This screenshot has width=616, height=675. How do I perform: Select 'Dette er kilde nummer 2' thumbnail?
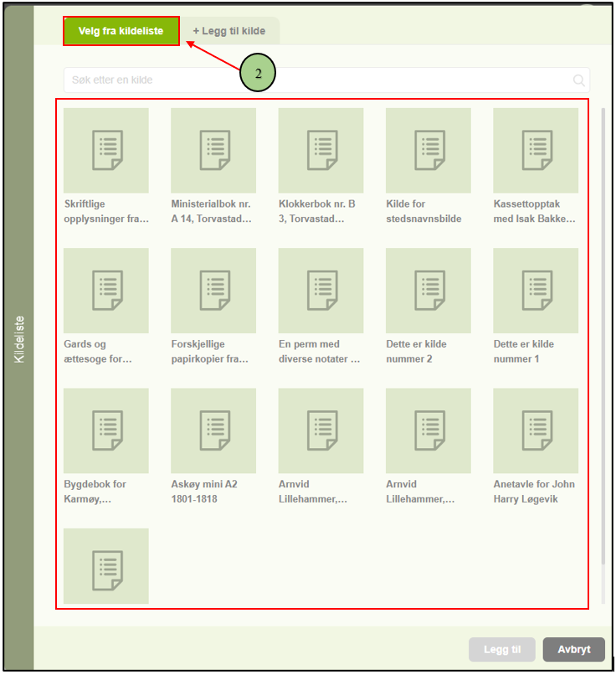click(x=428, y=291)
